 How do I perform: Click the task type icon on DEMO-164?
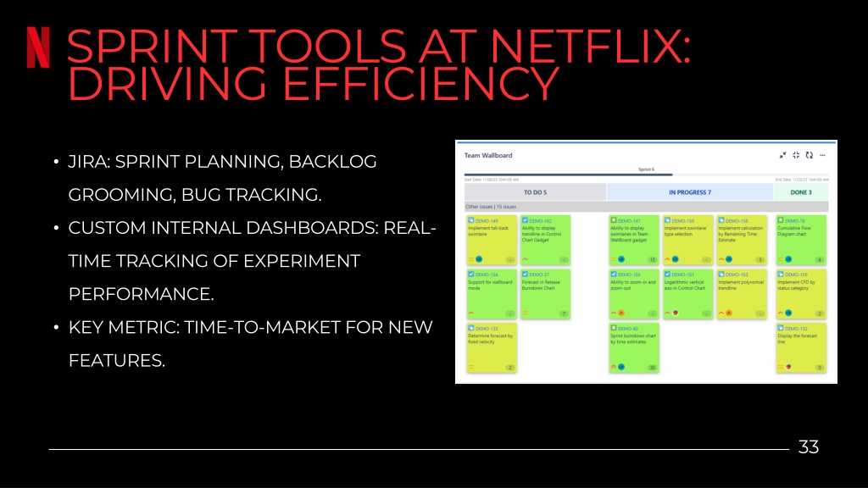tap(471, 274)
